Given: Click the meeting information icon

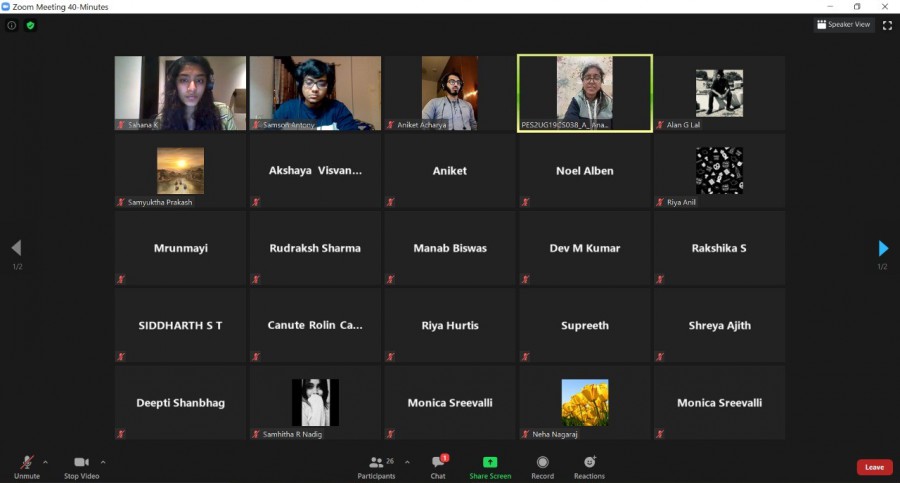Looking at the screenshot, I should coord(12,25).
